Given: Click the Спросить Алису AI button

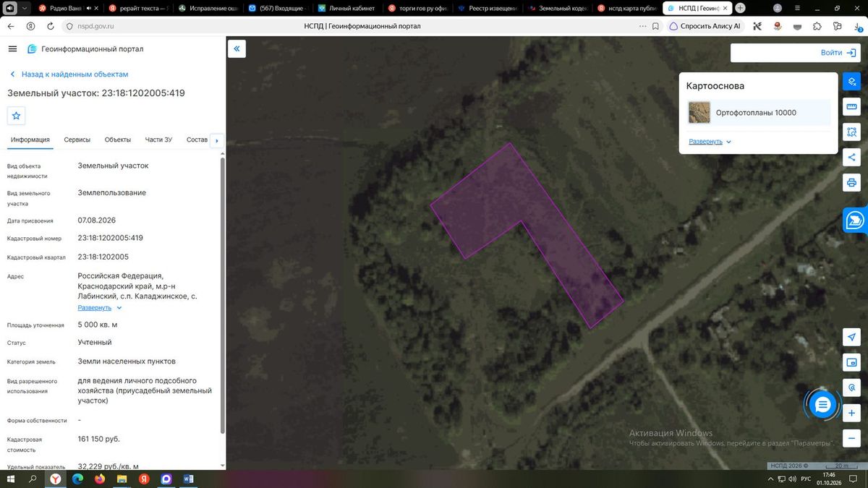Looking at the screenshot, I should pos(705,26).
